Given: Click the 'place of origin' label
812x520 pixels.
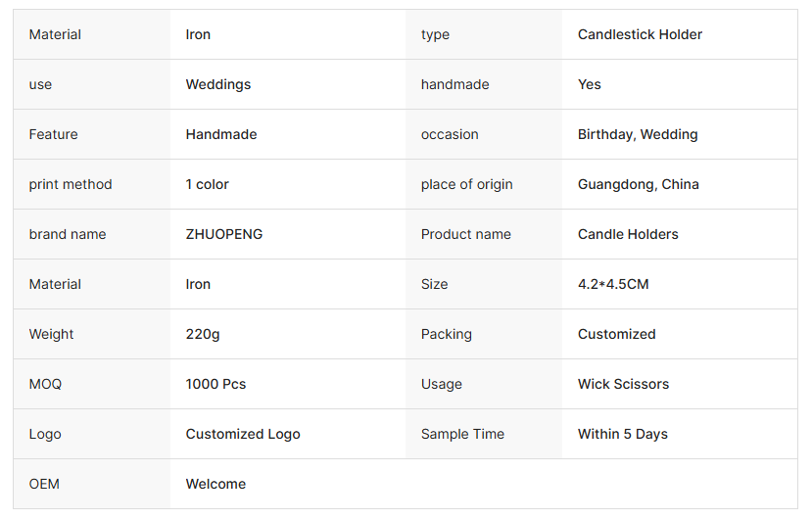Looking at the screenshot, I should pos(466,184).
